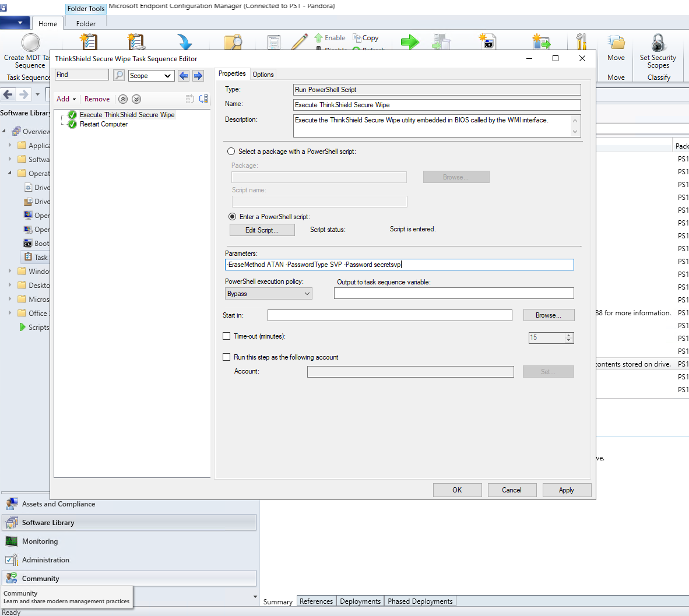Click the OK button
The height and width of the screenshot is (616, 689).
point(457,490)
